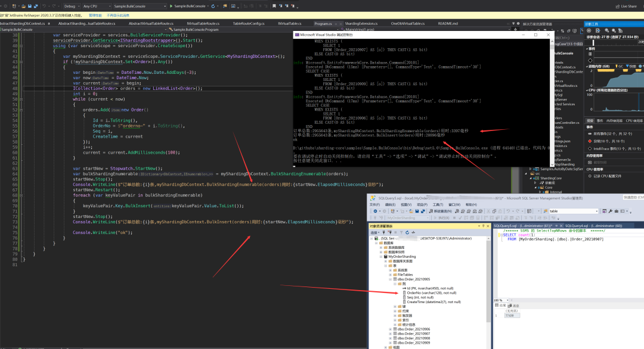This screenshot has width=644, height=349.
Task: Open the 文件(F) menu in SQL Server Management Studio
Action: tap(374, 204)
